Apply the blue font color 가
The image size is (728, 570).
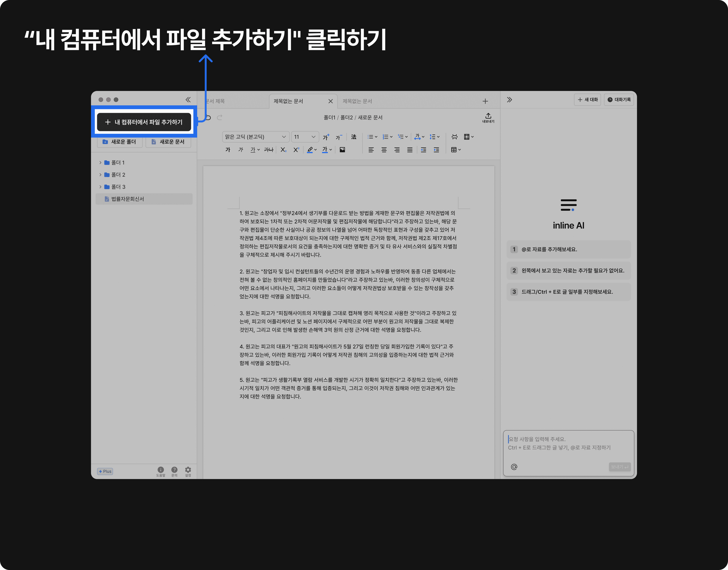point(325,150)
